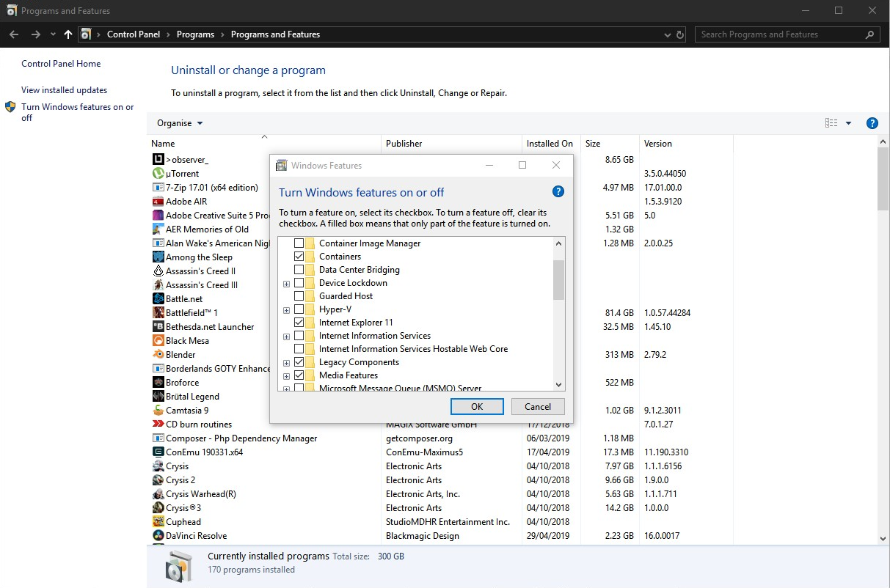
Task: Click the µTorrent program icon
Action: (158, 173)
